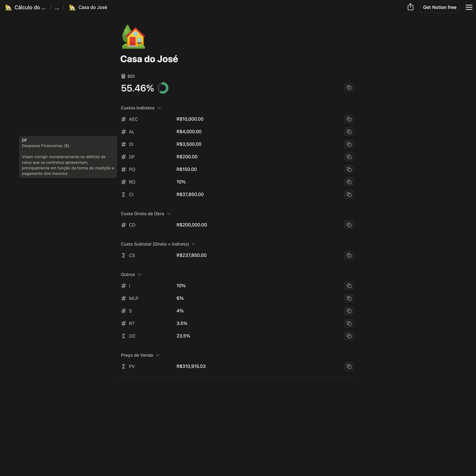The image size is (476, 476).
Task: Collapse the Custos Indiretos section
Action: 159,108
